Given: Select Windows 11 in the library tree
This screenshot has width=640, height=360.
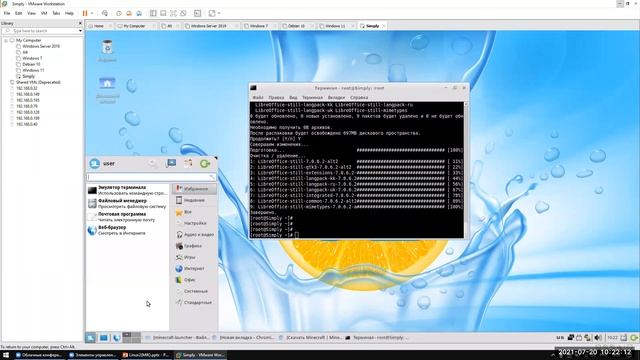Looking at the screenshot, I should coord(33,70).
